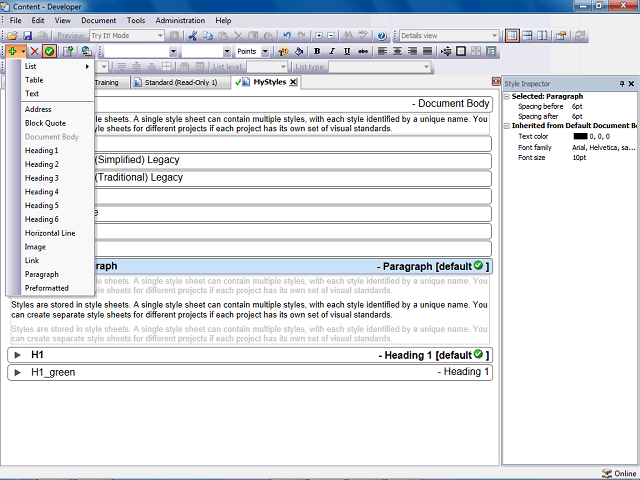Image resolution: width=640 pixels, height=480 pixels.
Task: Toggle Strikethrough formatting
Action: (362, 51)
